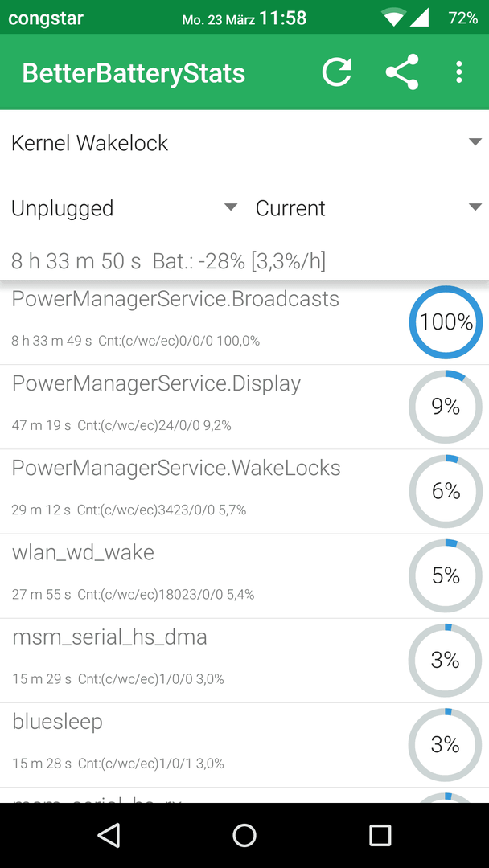This screenshot has width=489, height=868.
Task: Tap the 9% circular gauge for Display
Action: 446,407
